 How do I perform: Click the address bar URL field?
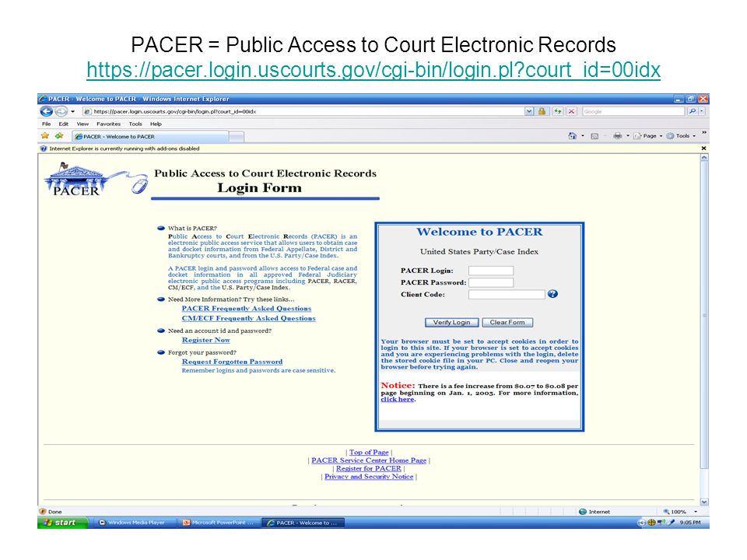tap(303, 111)
